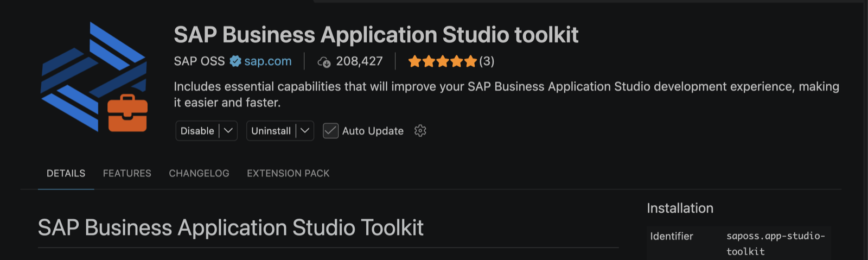Open the five-star rating reviews
Screen dimensions: 868x260
[442, 61]
